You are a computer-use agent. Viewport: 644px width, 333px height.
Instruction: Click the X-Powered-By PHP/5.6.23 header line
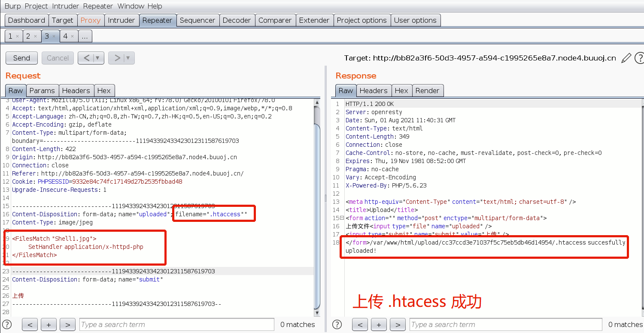click(x=386, y=185)
